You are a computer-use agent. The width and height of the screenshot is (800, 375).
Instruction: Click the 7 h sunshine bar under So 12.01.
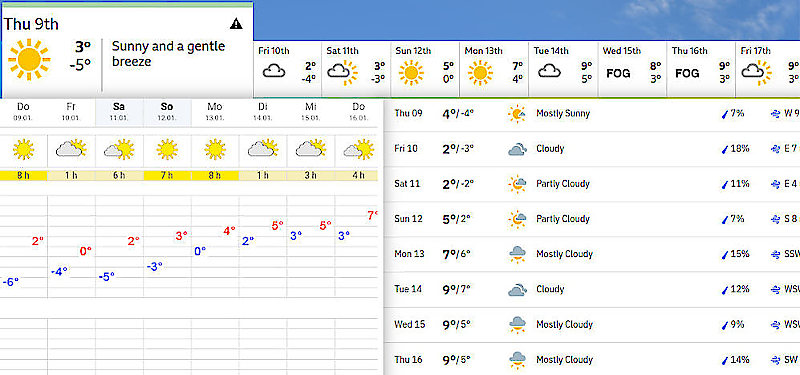click(x=167, y=176)
